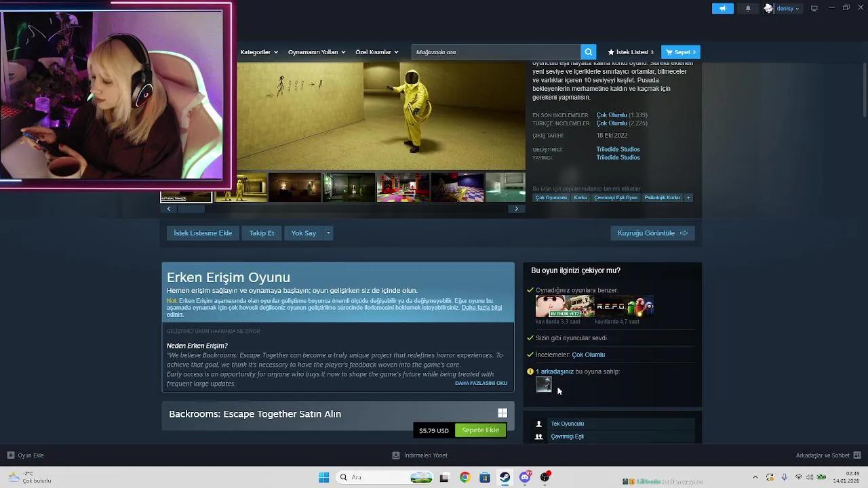Click the friend avatar who owns game
This screenshot has height=488, width=868.
544,385
